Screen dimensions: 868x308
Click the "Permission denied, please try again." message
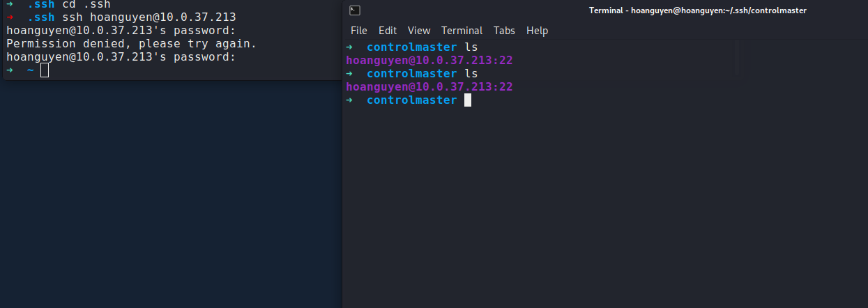[x=131, y=44]
